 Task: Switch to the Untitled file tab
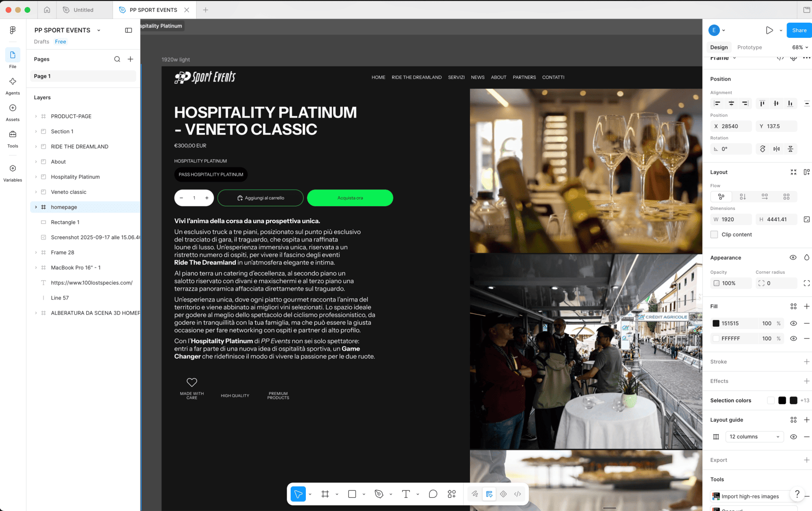click(84, 10)
